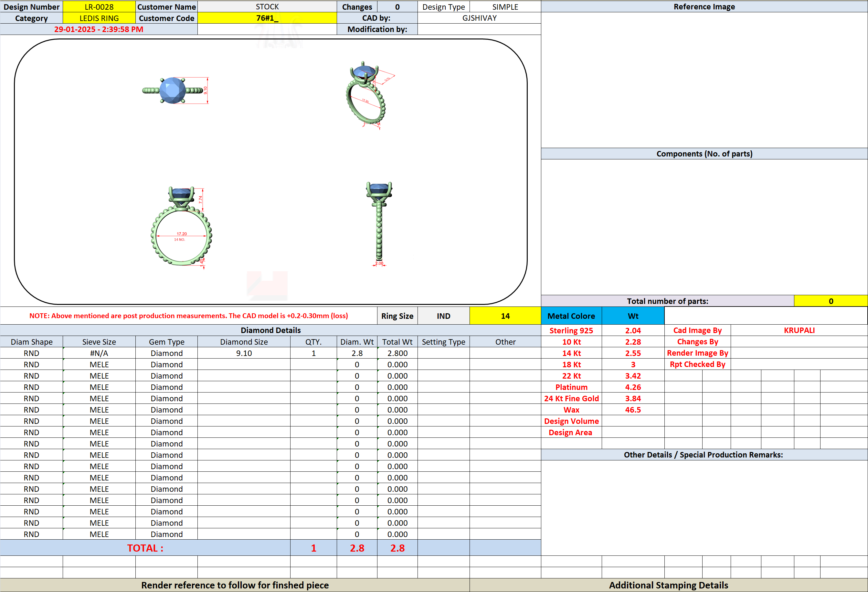Select the Other column header
The height and width of the screenshot is (592, 868).
[505, 342]
